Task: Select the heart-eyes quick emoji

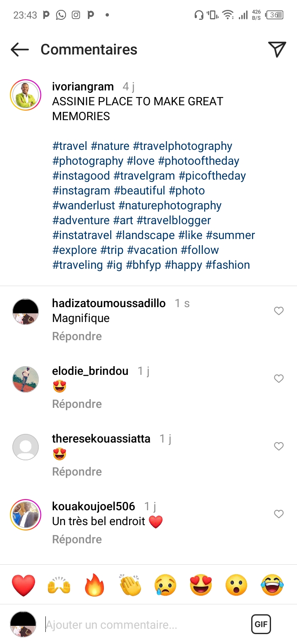Action: point(201,585)
